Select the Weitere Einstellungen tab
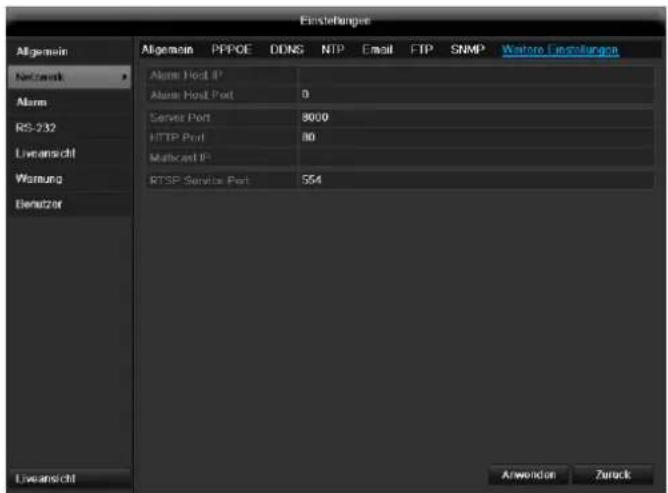668x493 pixels. pyautogui.click(x=560, y=50)
